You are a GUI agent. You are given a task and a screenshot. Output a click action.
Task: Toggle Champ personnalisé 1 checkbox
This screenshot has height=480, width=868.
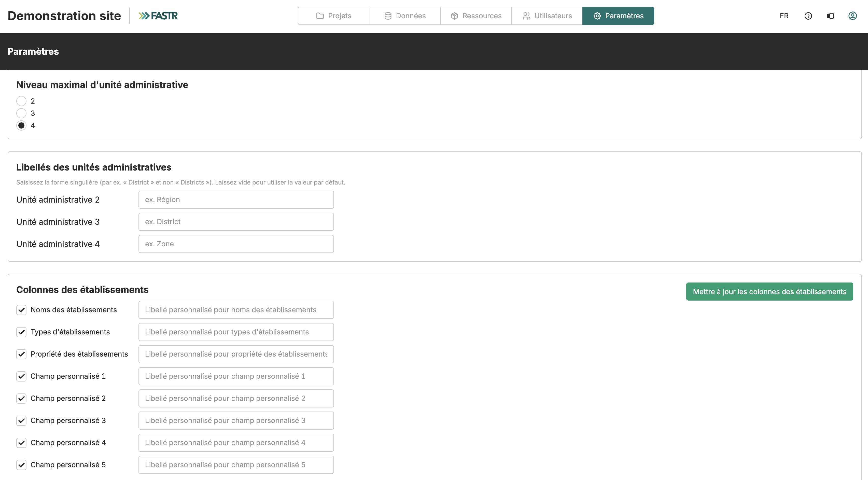21,376
